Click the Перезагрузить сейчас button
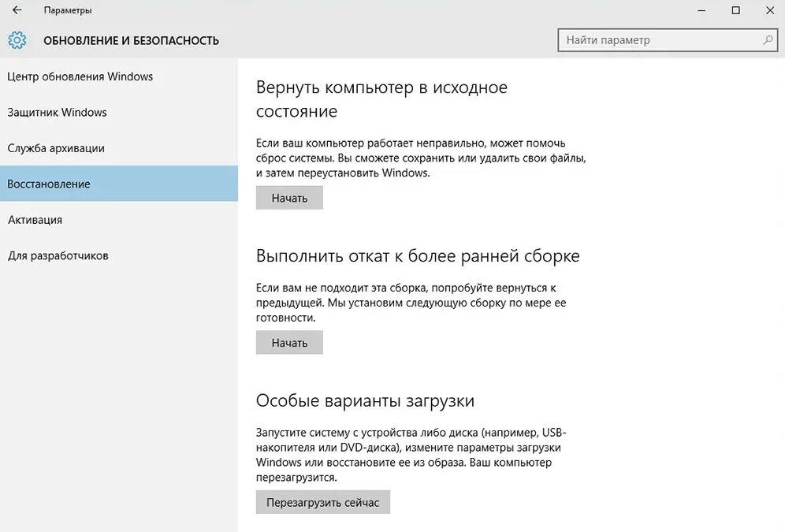Viewport: 785px width, 532px height. tap(323, 502)
